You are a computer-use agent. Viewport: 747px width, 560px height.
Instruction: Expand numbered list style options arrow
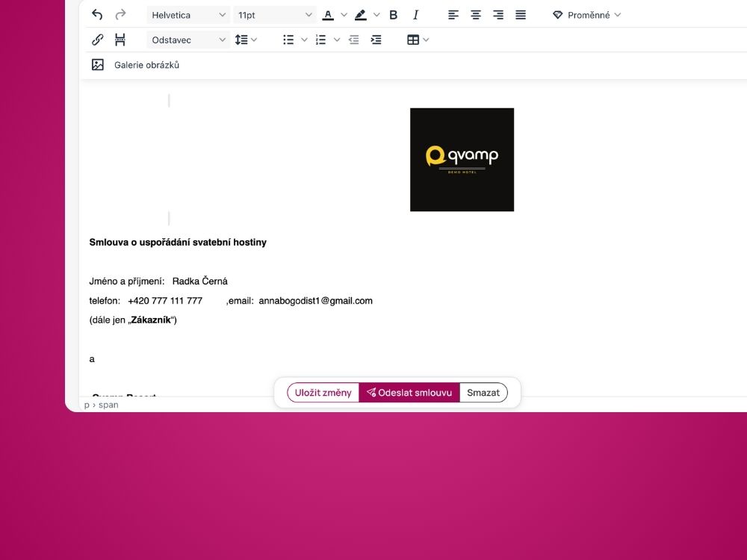point(337,40)
